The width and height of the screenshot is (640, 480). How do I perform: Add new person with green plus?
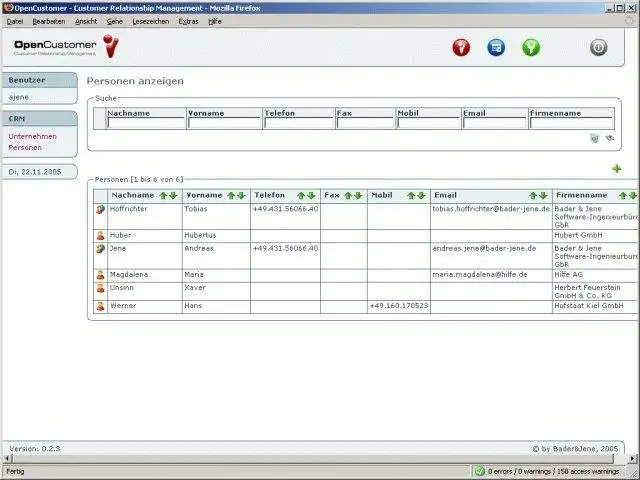click(x=617, y=169)
